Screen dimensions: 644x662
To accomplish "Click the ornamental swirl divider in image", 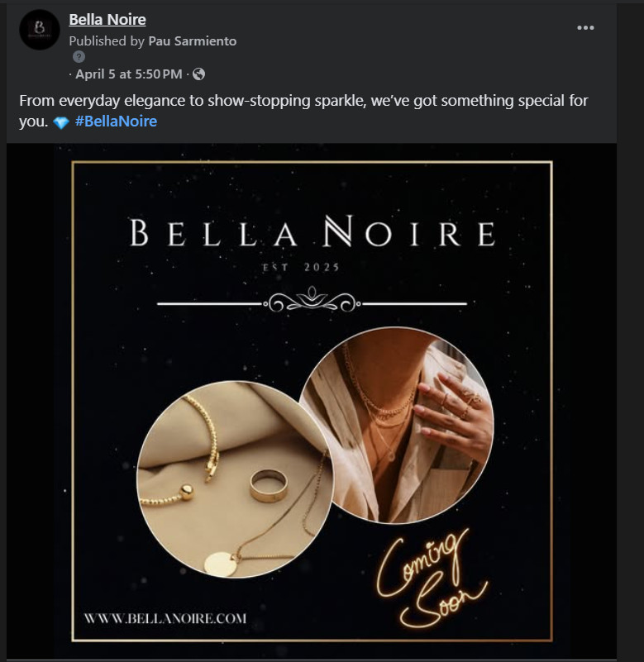I will pos(312,302).
